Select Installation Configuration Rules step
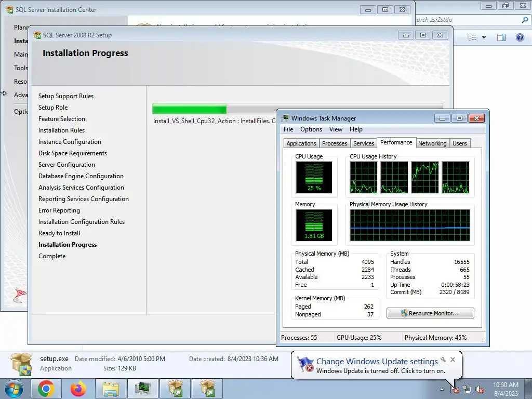Image resolution: width=532 pixels, height=399 pixels. 82,221
